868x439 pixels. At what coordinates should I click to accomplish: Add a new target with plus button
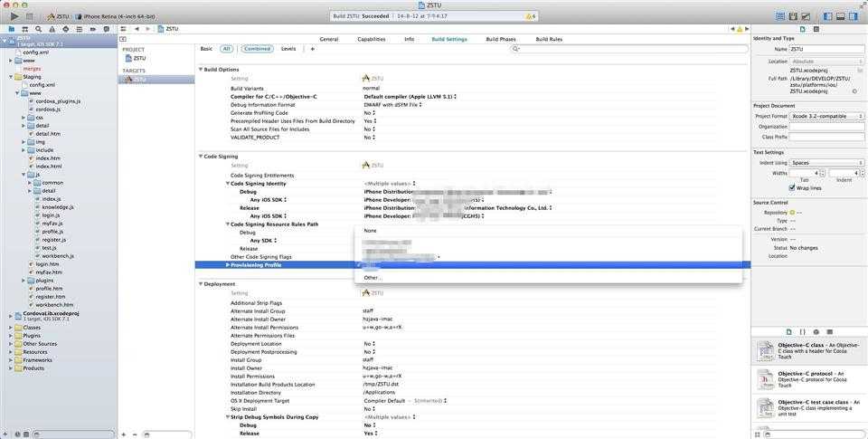point(124,434)
